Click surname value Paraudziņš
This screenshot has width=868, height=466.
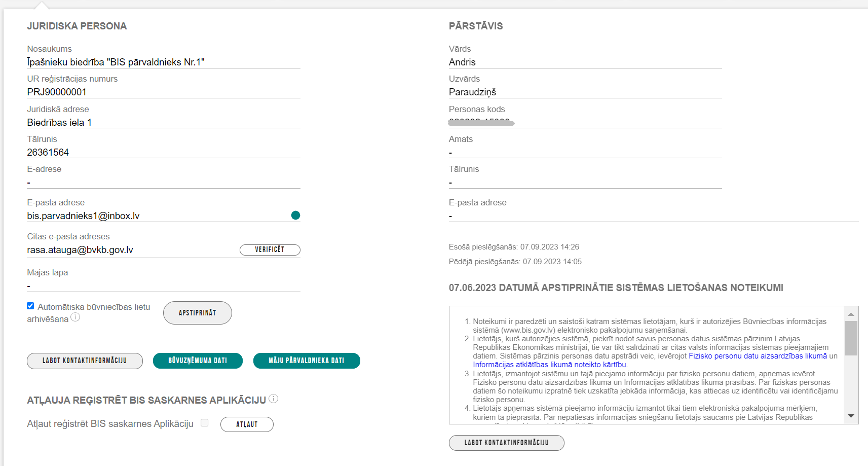(x=472, y=92)
